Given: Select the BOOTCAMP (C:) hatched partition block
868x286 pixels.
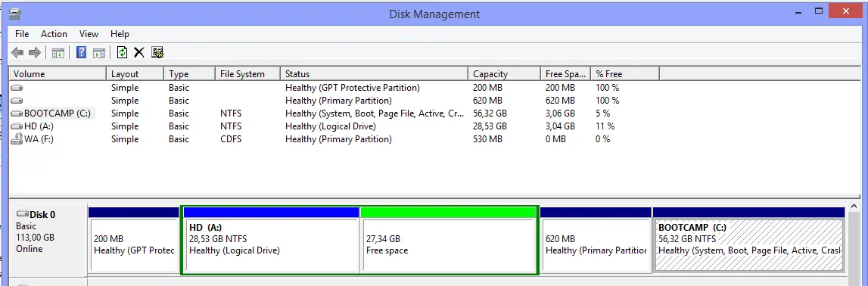Looking at the screenshot, I should [749, 245].
